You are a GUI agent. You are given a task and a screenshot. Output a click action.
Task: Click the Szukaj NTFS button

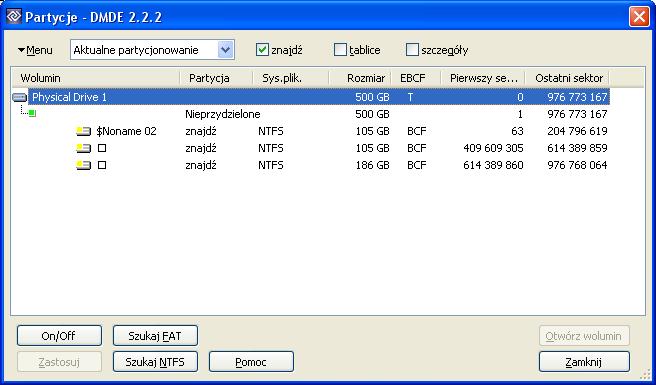point(155,362)
